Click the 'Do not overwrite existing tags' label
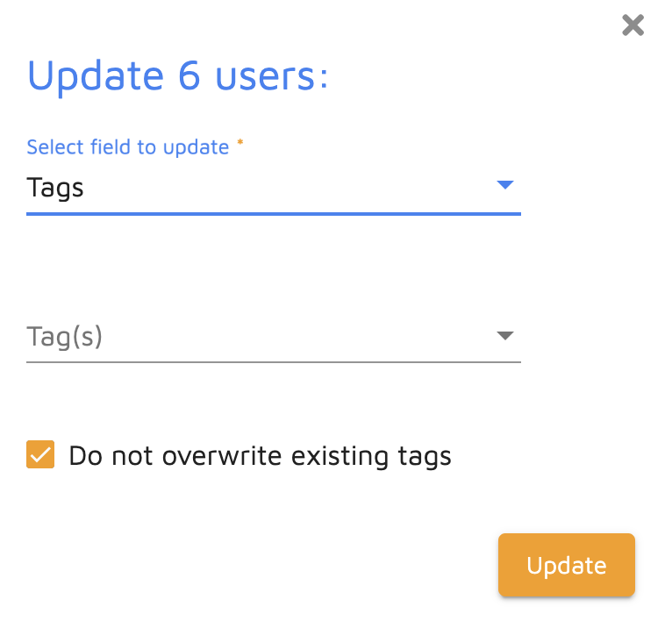 tap(260, 456)
